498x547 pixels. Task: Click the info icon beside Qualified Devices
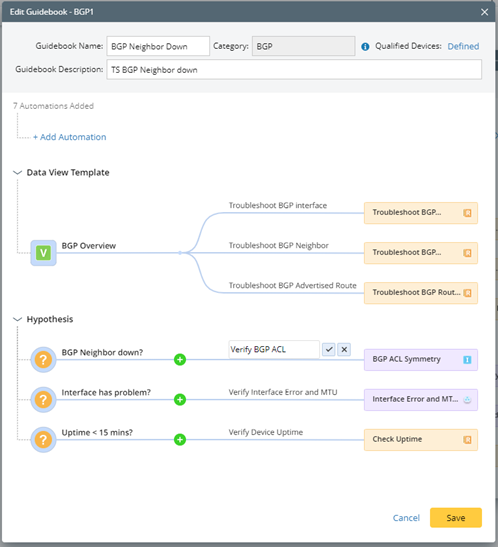pyautogui.click(x=365, y=47)
